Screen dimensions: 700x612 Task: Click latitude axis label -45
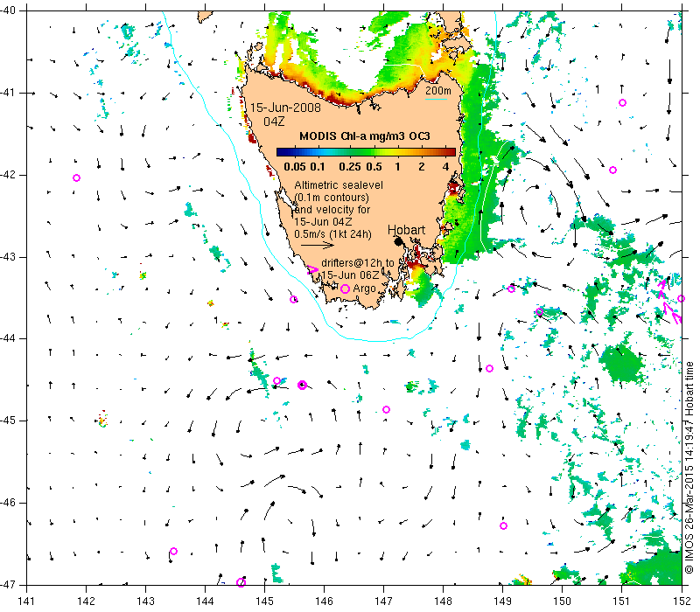point(7,421)
